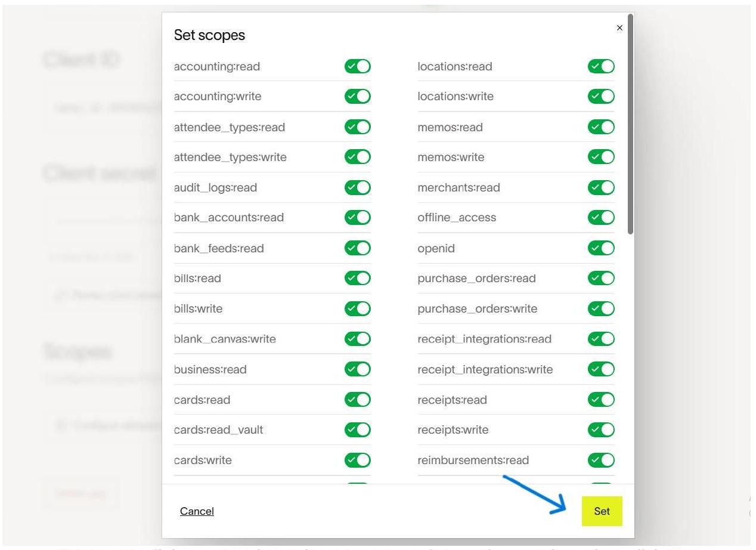Screen dimensions: 756x550
Task: Toggle the memos:read switch
Action: 601,127
